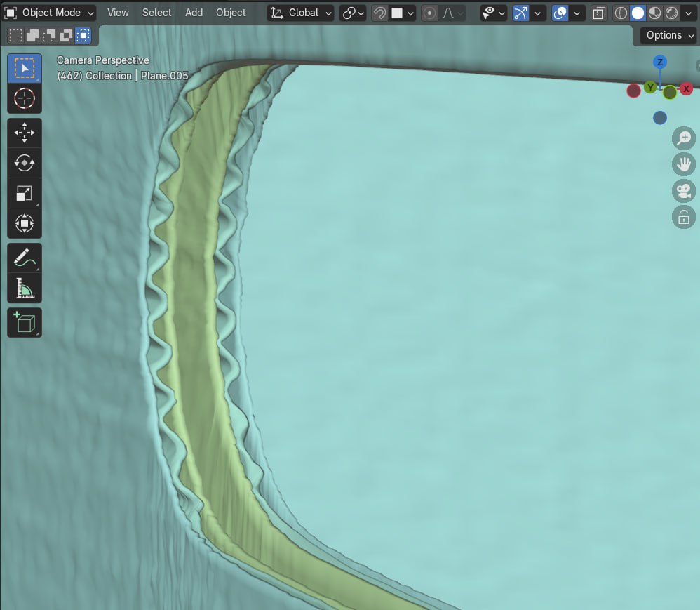The height and width of the screenshot is (610, 700).
Task: Open the Object Mode dropdown
Action: click(x=50, y=13)
